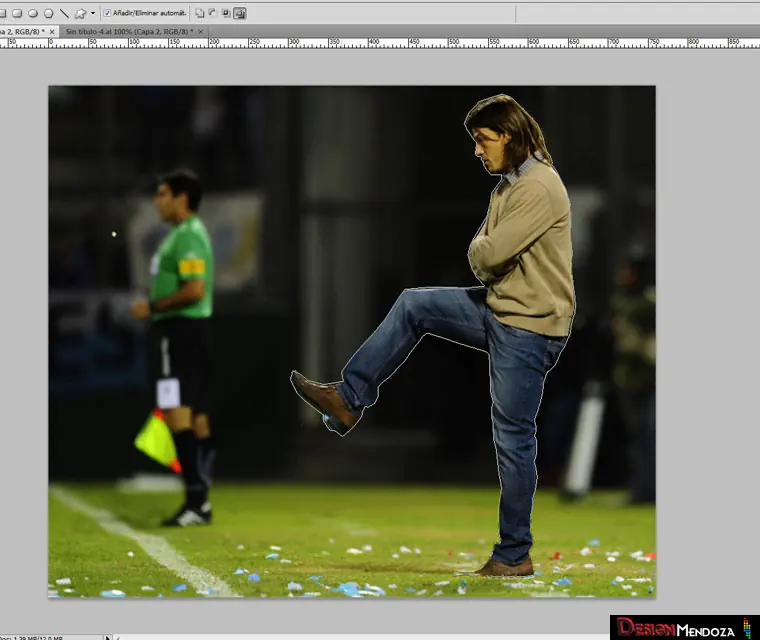Click the yellow linesman flag on canvas
This screenshot has width=760, height=640.
coord(157,440)
